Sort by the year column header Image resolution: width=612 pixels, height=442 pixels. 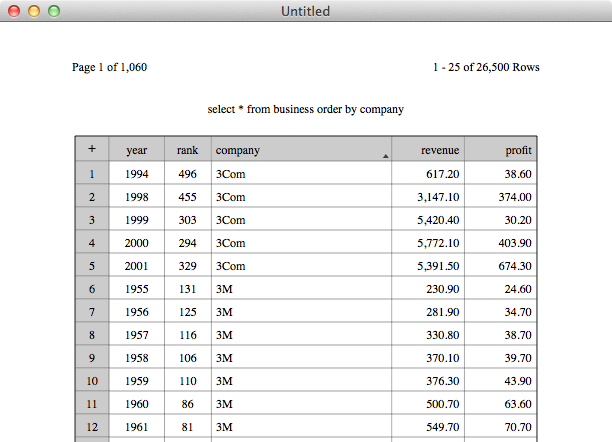(137, 150)
